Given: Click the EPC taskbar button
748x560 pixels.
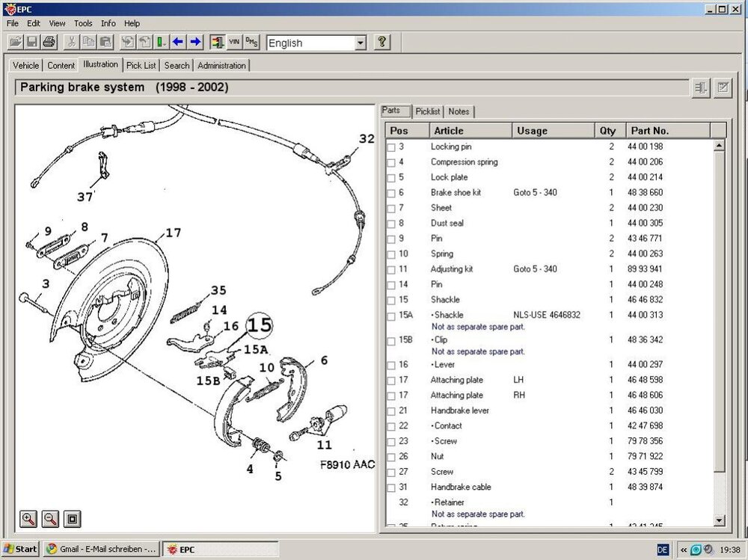Looking at the screenshot, I should click(221, 549).
